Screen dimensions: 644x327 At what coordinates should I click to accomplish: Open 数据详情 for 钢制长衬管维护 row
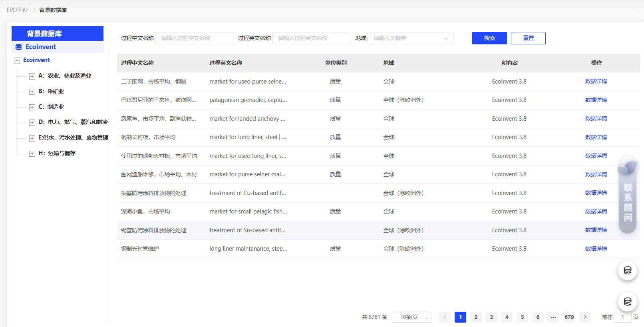pos(596,249)
